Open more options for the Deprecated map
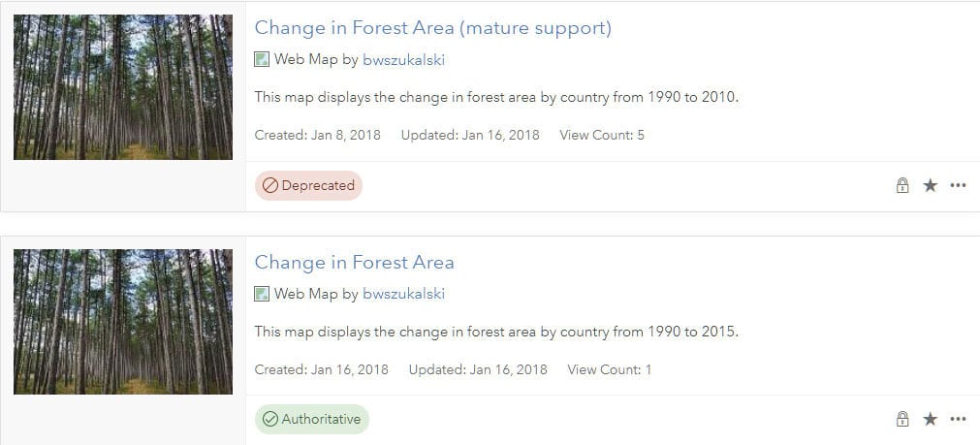 (x=959, y=186)
